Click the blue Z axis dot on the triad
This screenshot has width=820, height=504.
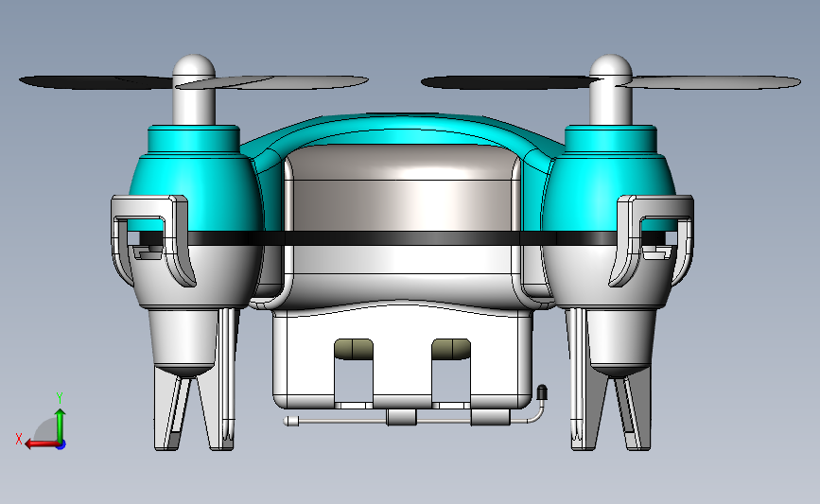[61, 445]
